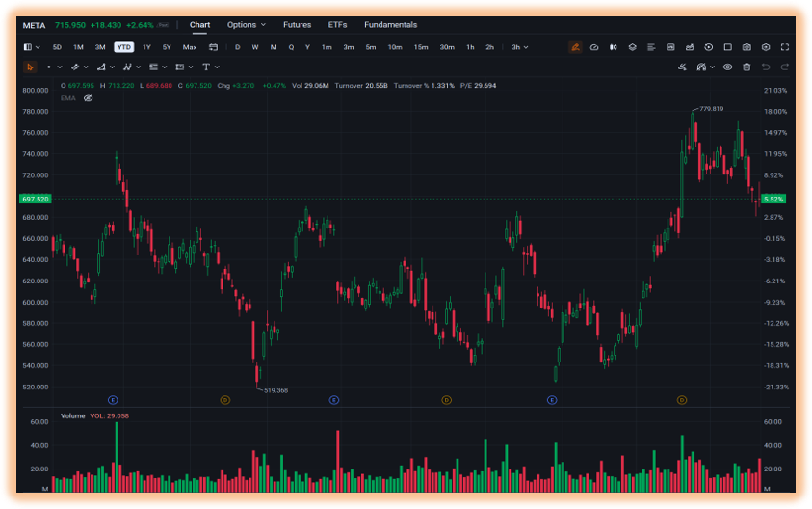The height and width of the screenshot is (509, 812).
Task: Set interval to D daily
Action: (237, 47)
